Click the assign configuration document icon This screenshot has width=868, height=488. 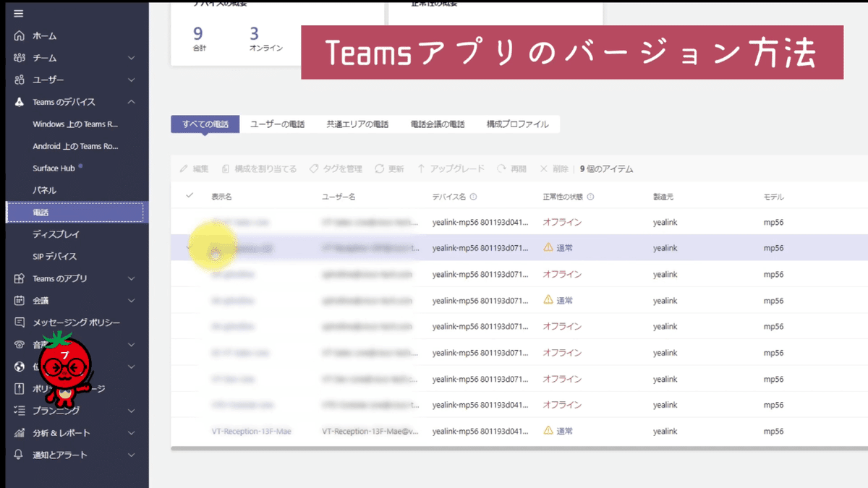tap(226, 168)
